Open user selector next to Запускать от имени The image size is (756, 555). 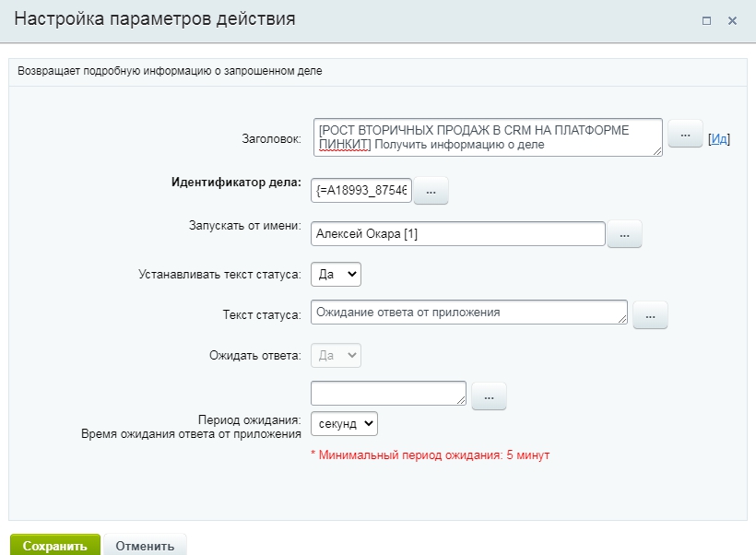pyautogui.click(x=623, y=235)
